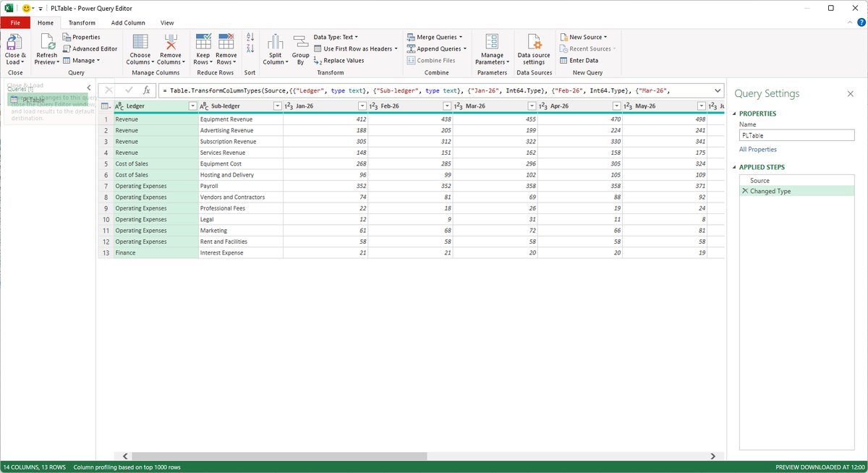Click the 123 type icon on Jan-26 column
This screenshot has height=473, width=868.
pyautogui.click(x=288, y=106)
